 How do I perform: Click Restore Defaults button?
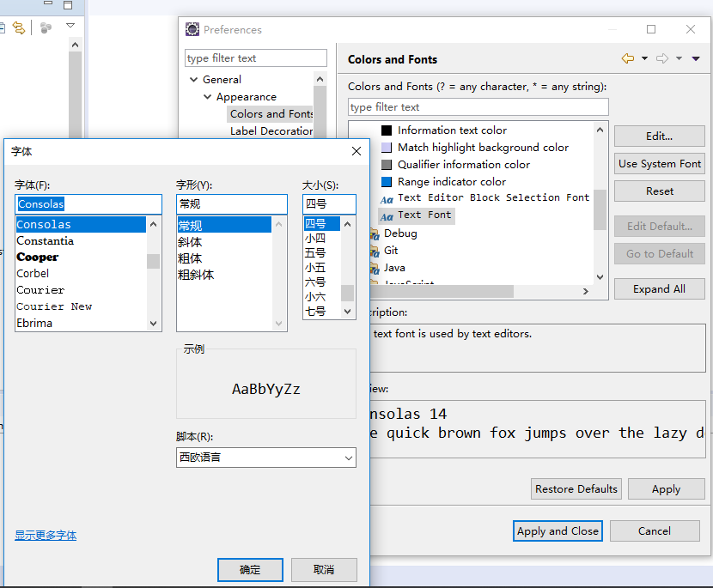(576, 489)
